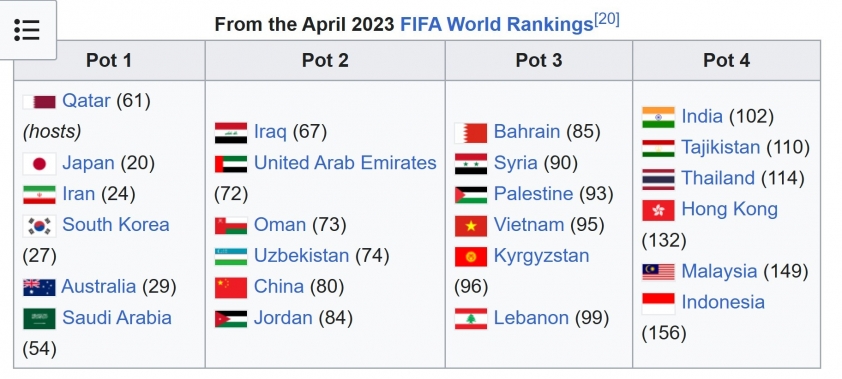The height and width of the screenshot is (379, 842).
Task: Open citation reference 20
Action: [x=607, y=20]
